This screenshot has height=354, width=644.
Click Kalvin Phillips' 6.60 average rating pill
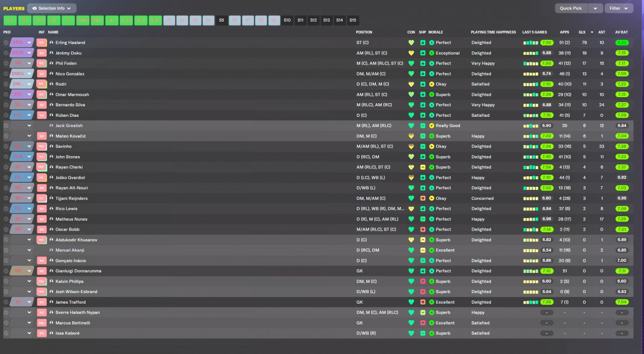pos(622,281)
